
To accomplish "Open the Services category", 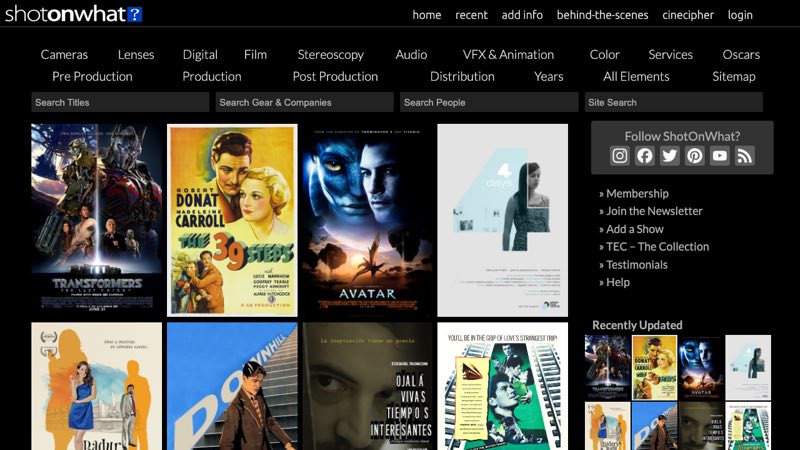I will (670, 55).
